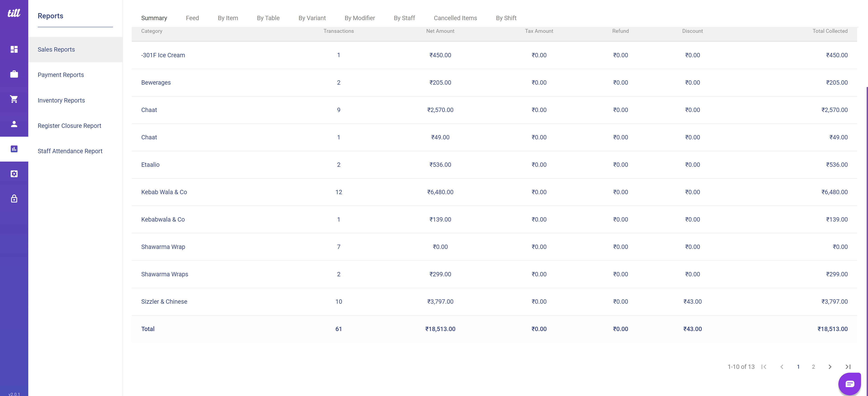The height and width of the screenshot is (396, 868).
Task: Switch to the By Staff tab
Action: tap(404, 18)
